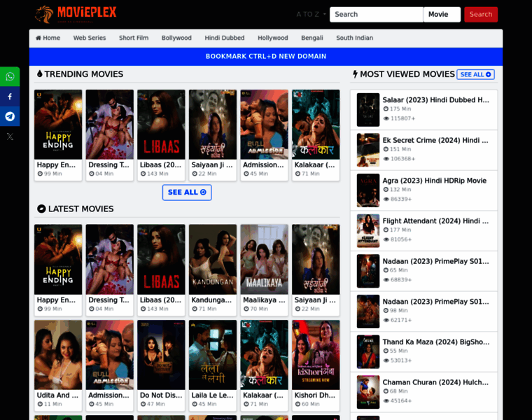Viewport: 532px width, 420px height.
Task: Click the Home icon in navigation bar
Action: (x=38, y=38)
